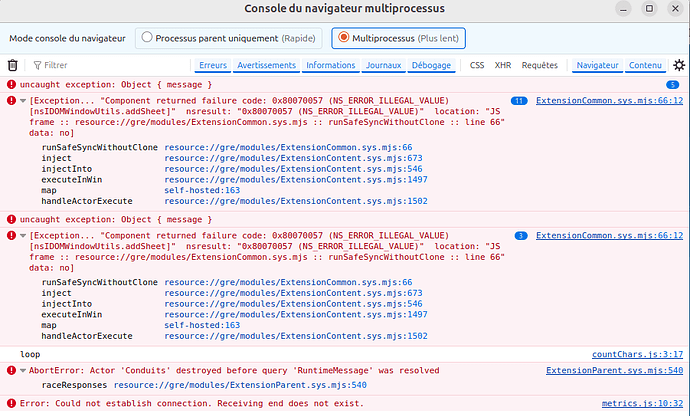Open countChars.js:3:17 source link

[x=637, y=354]
